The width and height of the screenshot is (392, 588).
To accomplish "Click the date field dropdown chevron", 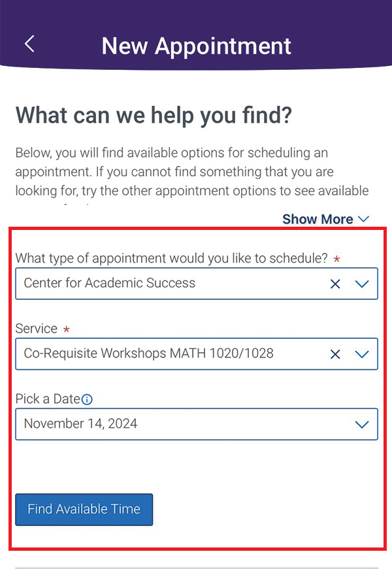I will point(362,424).
